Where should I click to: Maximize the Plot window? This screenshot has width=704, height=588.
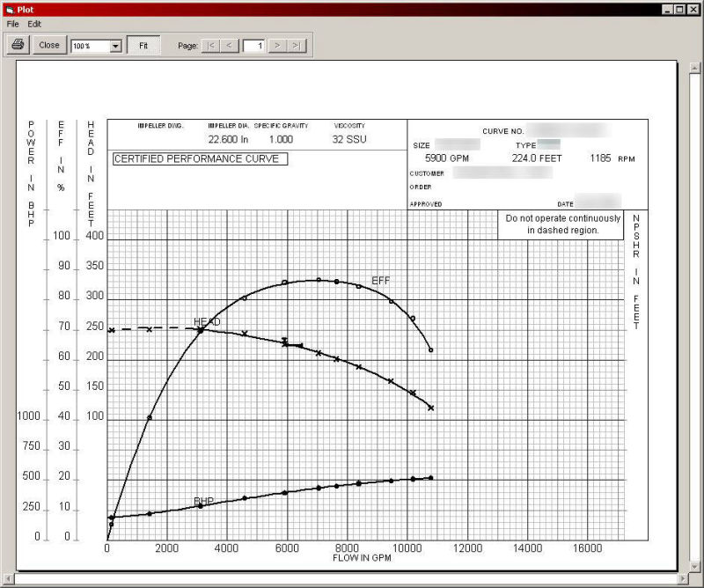[679, 10]
